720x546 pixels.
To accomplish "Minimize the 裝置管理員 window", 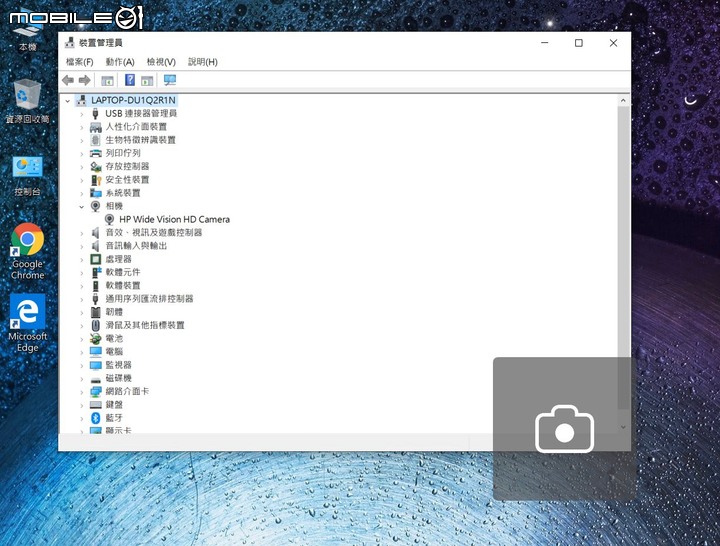I will coord(545,43).
